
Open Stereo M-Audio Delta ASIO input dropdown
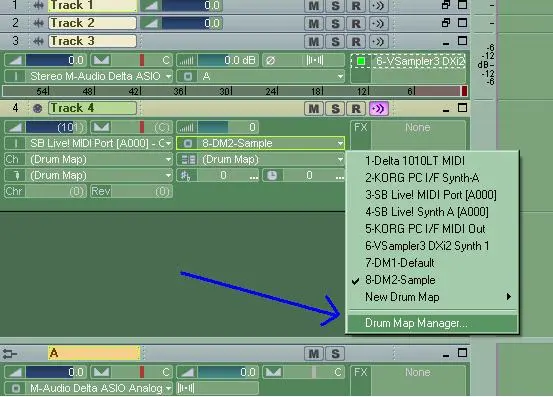pyautogui.click(x=169, y=77)
